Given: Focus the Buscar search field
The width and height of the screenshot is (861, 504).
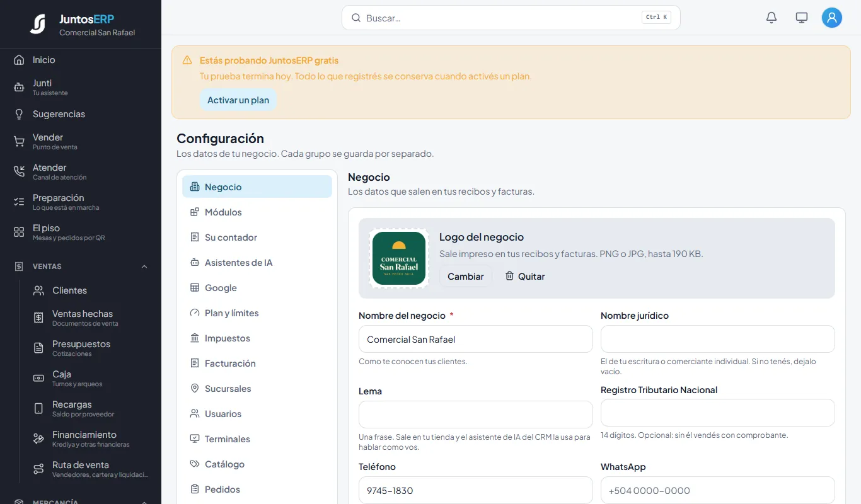Looking at the screenshot, I should (x=511, y=18).
